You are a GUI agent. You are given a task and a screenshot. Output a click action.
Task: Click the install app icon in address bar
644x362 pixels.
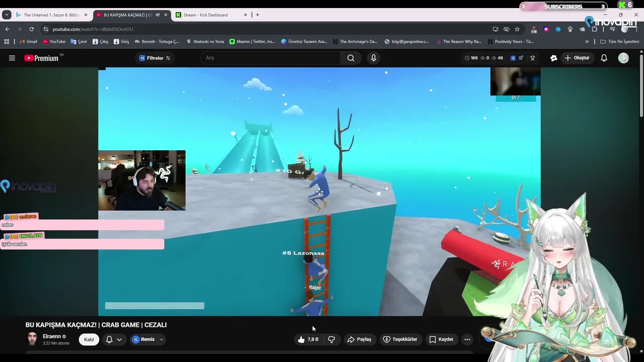pos(496,29)
